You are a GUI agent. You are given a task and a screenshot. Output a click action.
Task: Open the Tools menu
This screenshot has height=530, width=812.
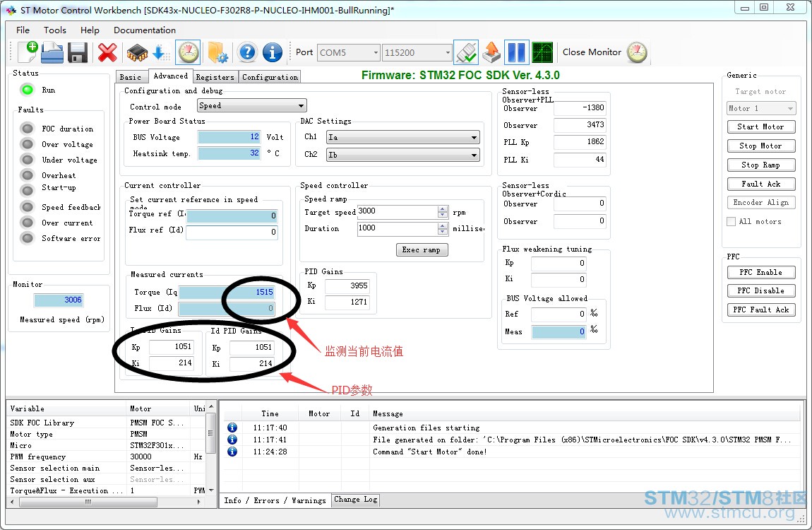[55, 30]
